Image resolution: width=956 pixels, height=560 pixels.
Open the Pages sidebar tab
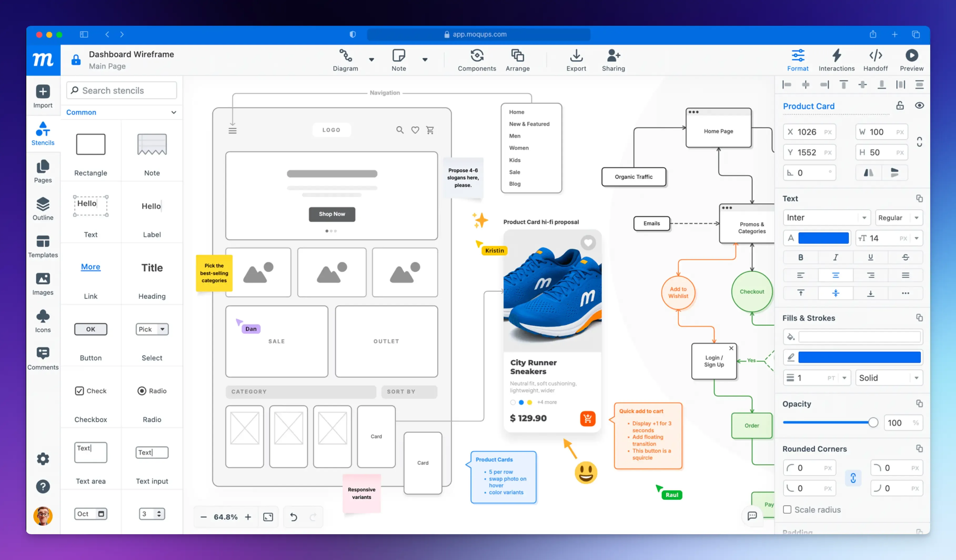click(x=43, y=172)
